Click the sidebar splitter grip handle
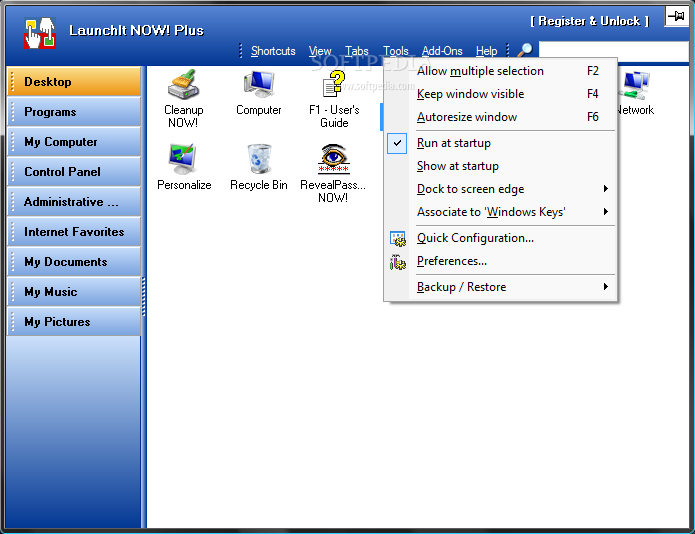 click(x=144, y=296)
